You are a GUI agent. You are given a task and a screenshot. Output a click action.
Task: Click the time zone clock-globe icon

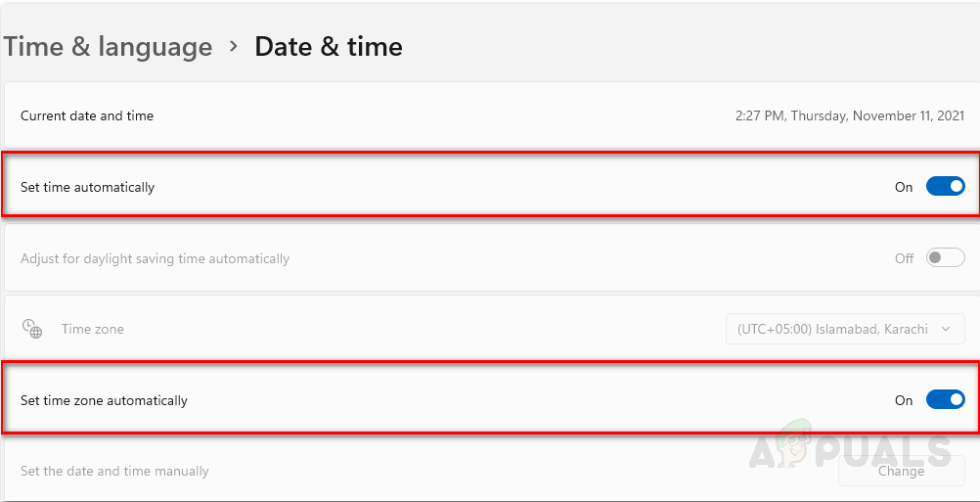click(32, 329)
